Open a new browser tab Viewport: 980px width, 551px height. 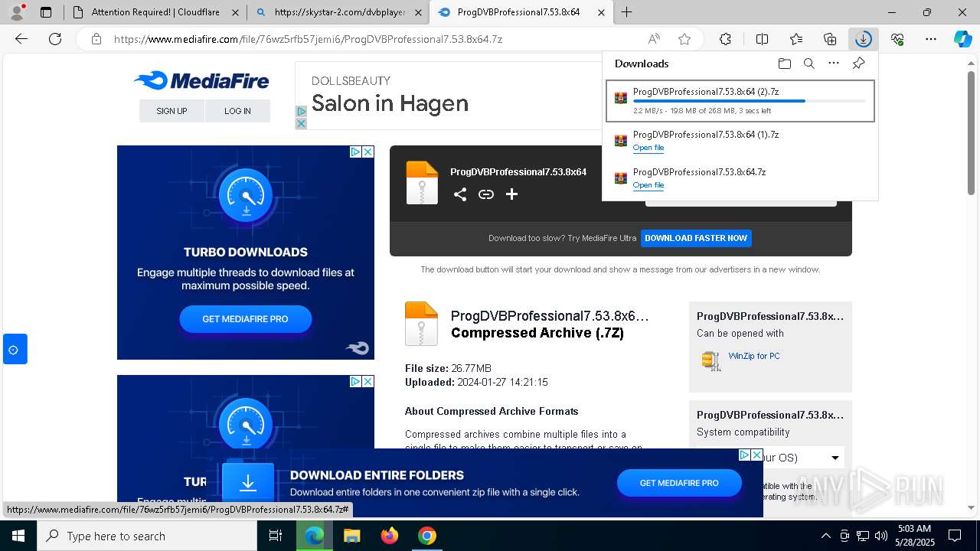click(626, 12)
